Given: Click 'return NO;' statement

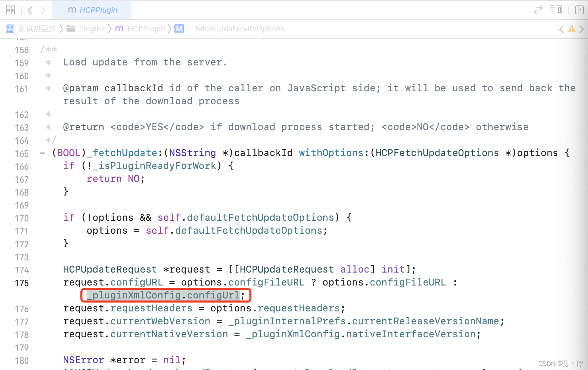Looking at the screenshot, I should [116, 179].
